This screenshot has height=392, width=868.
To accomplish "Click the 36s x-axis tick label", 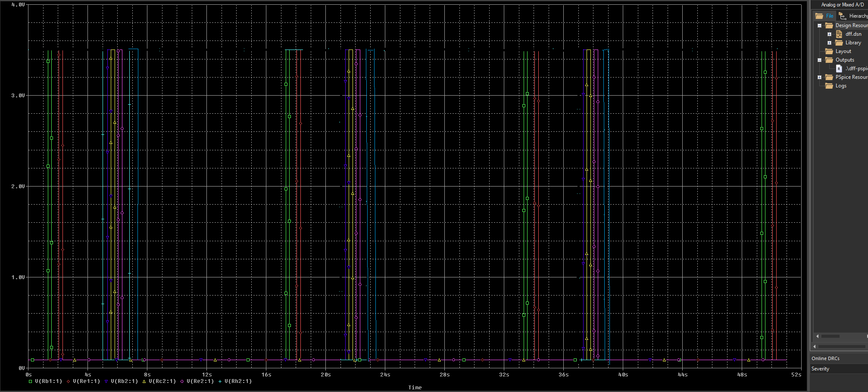I will (x=564, y=375).
